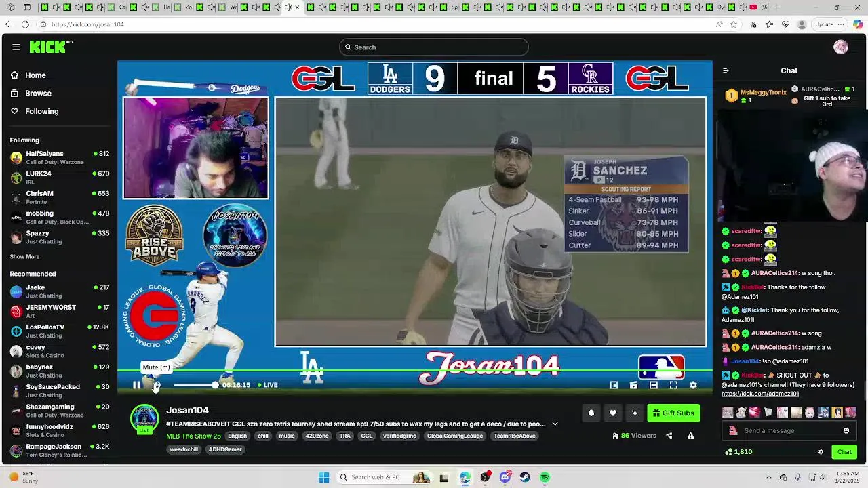Open Spazzy followed channel
Screen dimensions: 868x488
(60, 237)
